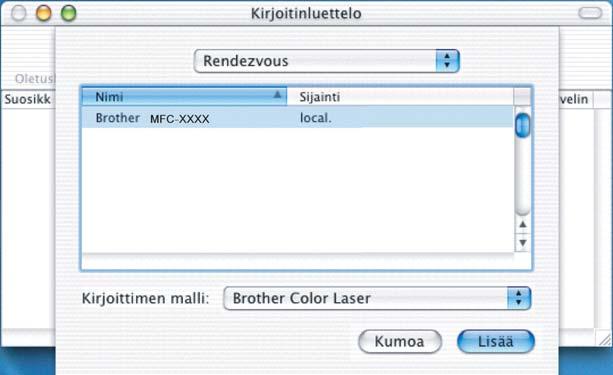Click the resize grip of the Kirjoitinluettelo window
This screenshot has width=613, height=375.
coord(604,339)
